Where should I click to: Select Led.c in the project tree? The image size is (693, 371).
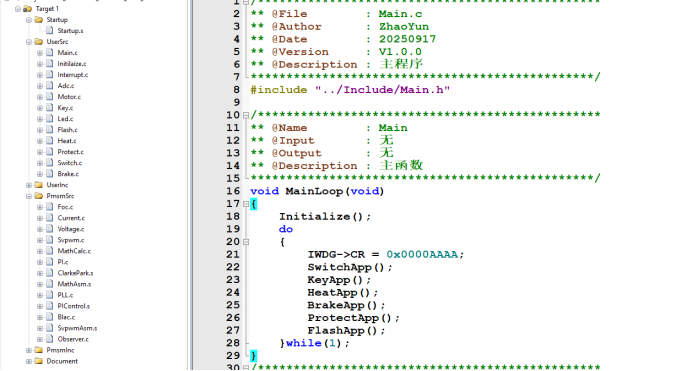tap(65, 119)
